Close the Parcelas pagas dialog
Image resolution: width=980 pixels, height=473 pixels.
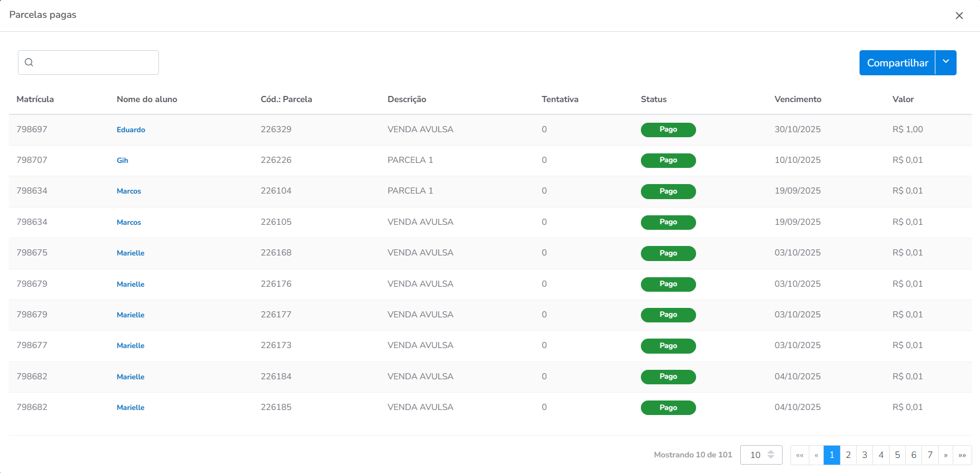[x=959, y=16]
